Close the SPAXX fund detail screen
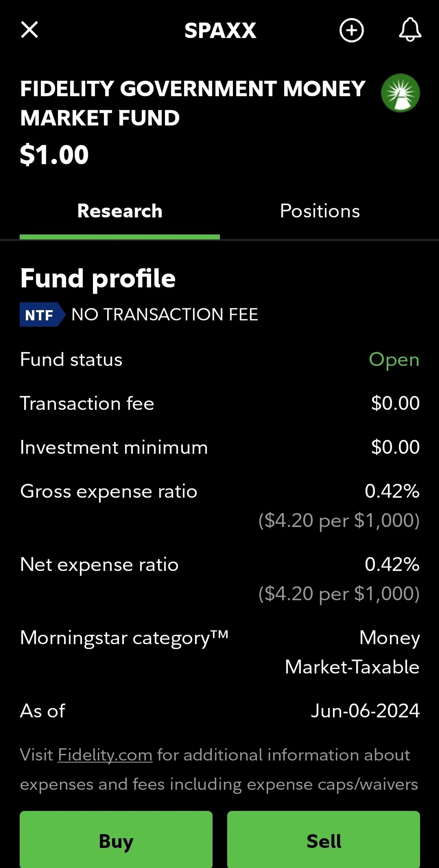This screenshot has width=439, height=868. coord(29,30)
